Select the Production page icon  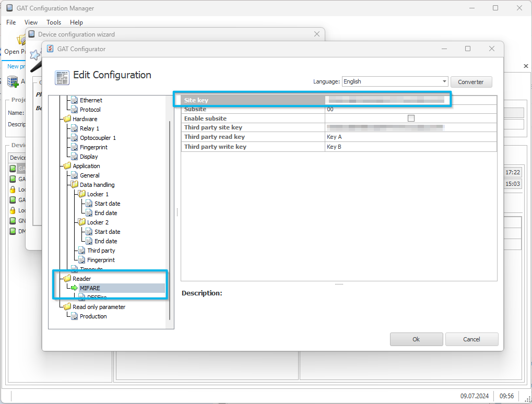click(74, 316)
